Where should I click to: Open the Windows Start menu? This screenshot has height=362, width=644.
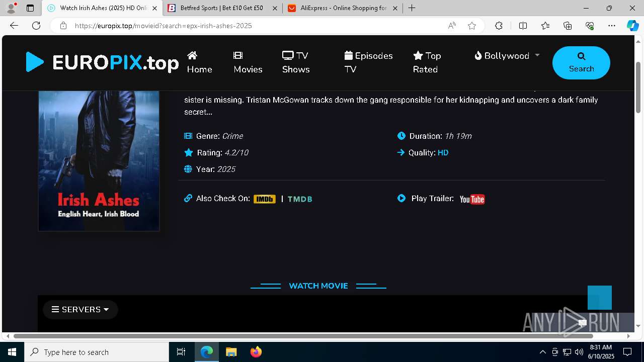pos(12,352)
